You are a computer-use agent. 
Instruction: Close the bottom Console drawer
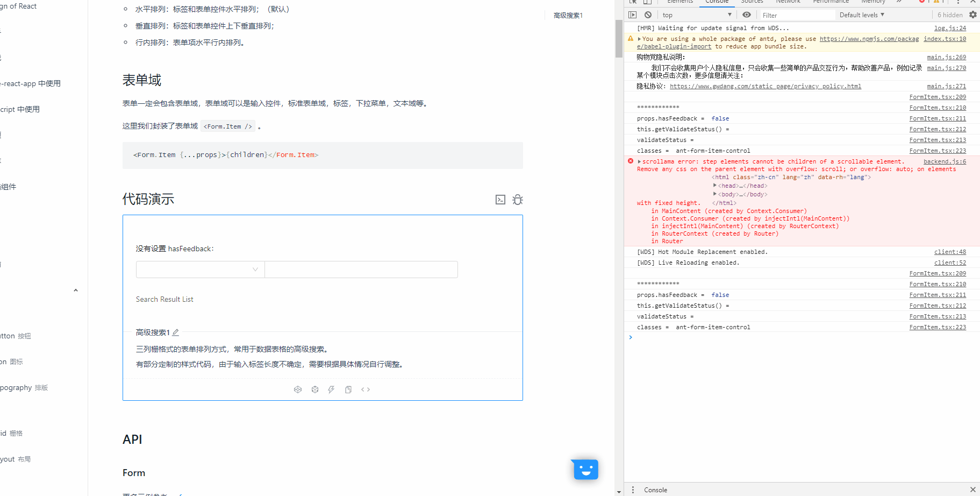973,490
